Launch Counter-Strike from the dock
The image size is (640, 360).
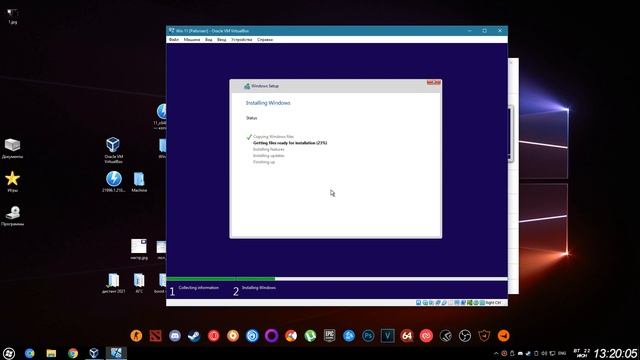coord(136,336)
